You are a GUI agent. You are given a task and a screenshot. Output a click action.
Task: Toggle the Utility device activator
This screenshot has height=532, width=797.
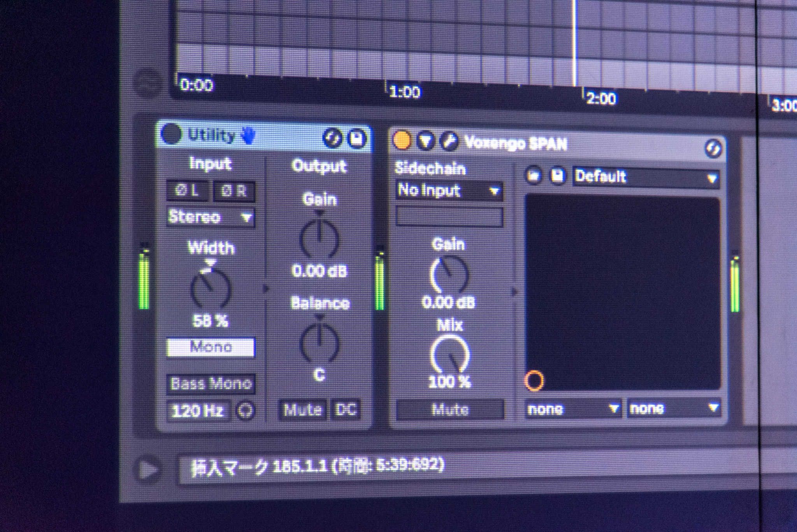[x=171, y=134]
